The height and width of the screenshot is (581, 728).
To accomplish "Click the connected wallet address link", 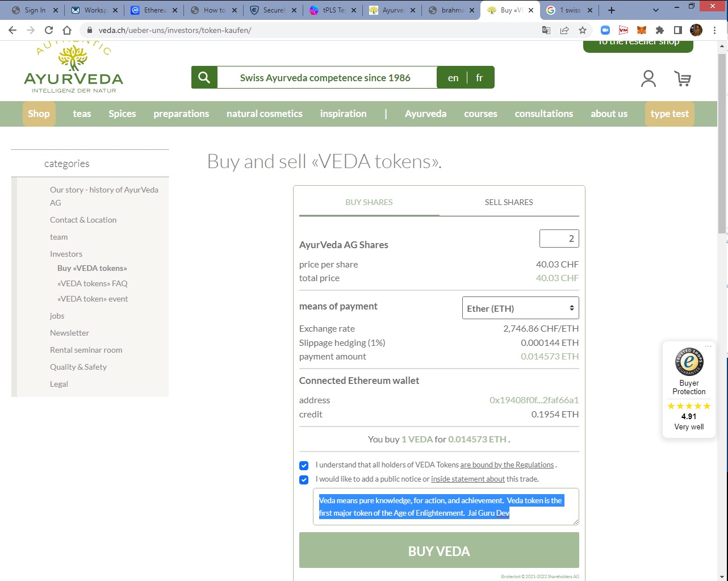I will (534, 400).
